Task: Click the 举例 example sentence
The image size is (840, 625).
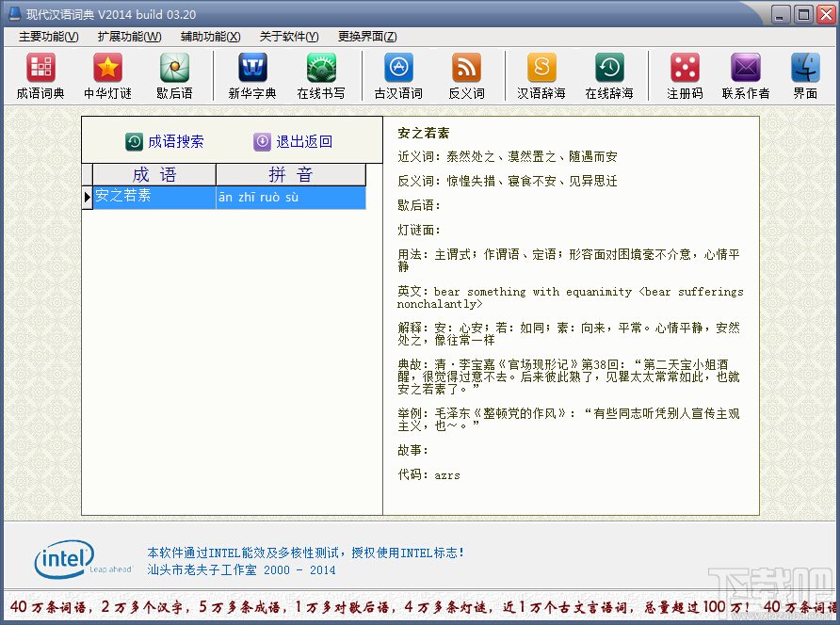Action: (569, 420)
